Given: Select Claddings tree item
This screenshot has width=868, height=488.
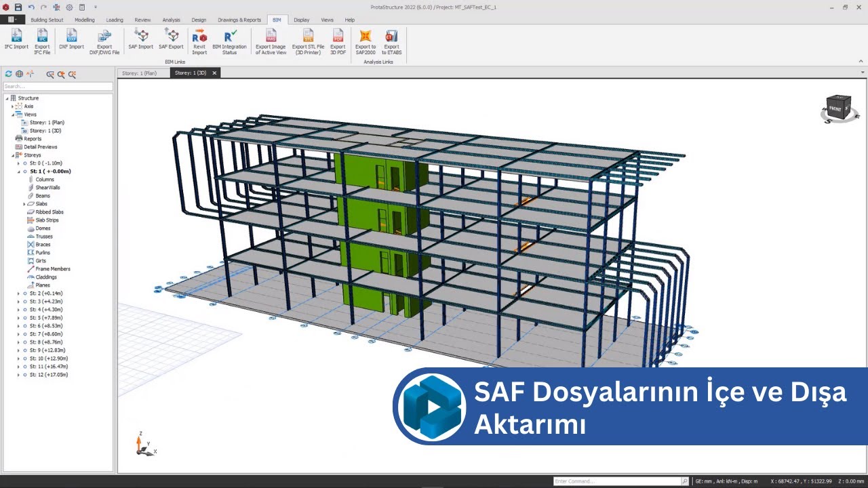Looking at the screenshot, I should (46, 277).
